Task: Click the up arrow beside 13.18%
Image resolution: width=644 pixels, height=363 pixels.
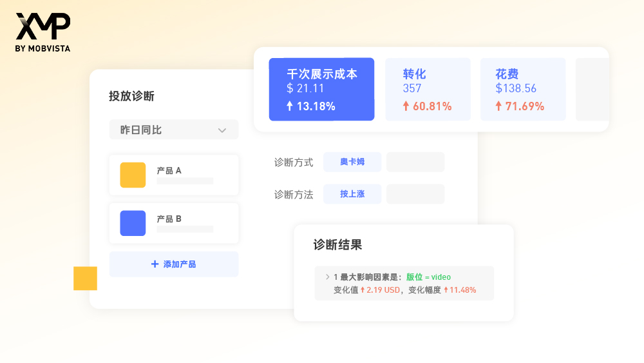Action: point(290,106)
